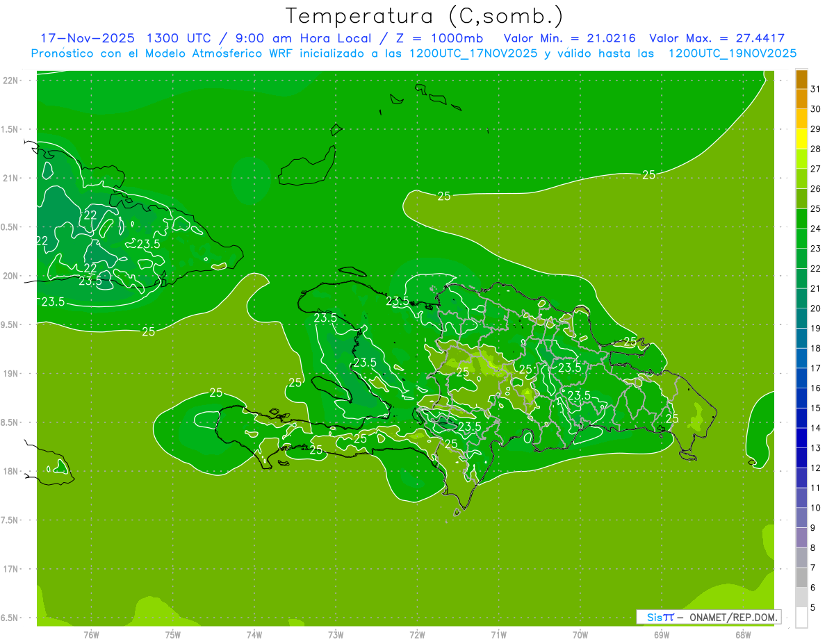The image size is (834, 644).
Task: Click the "20N" latitude axis label
Action: click(10, 276)
